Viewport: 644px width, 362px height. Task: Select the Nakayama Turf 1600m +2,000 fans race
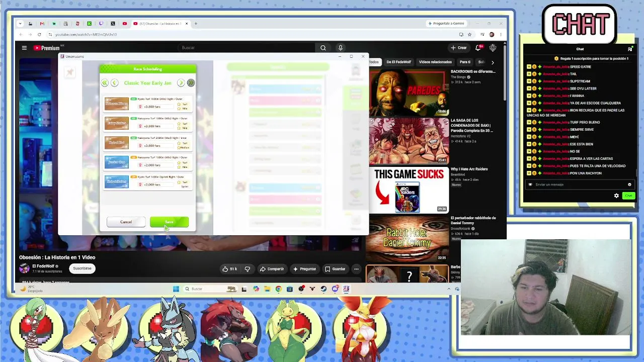(147, 162)
